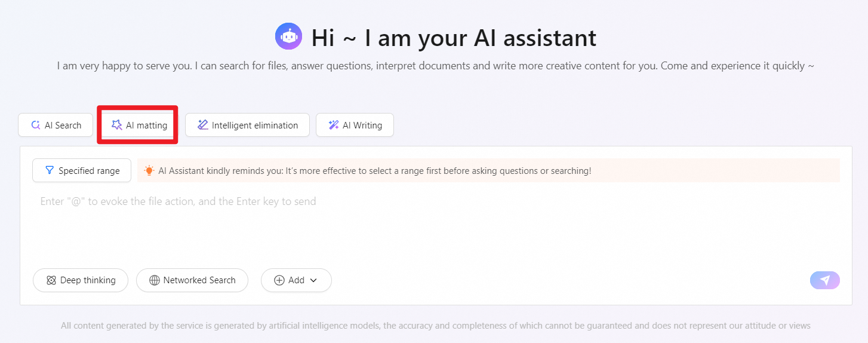Enable Networked Search
Image resolution: width=868 pixels, height=343 pixels.
point(192,280)
